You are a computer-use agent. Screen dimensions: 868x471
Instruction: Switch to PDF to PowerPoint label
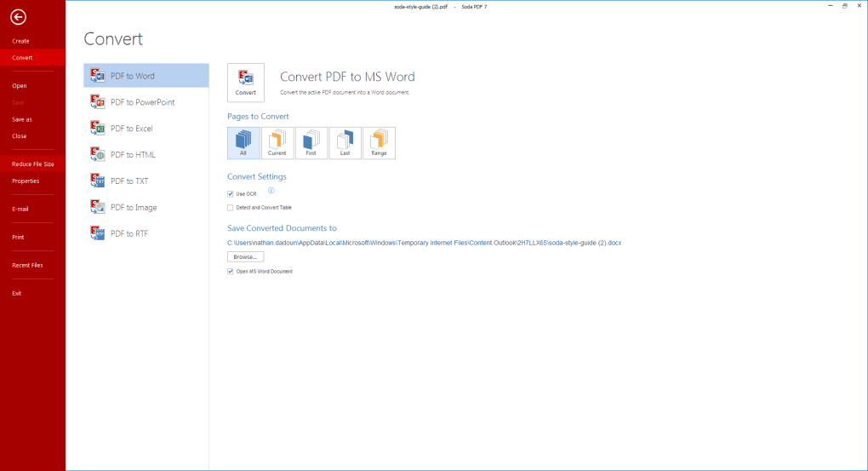(142, 102)
